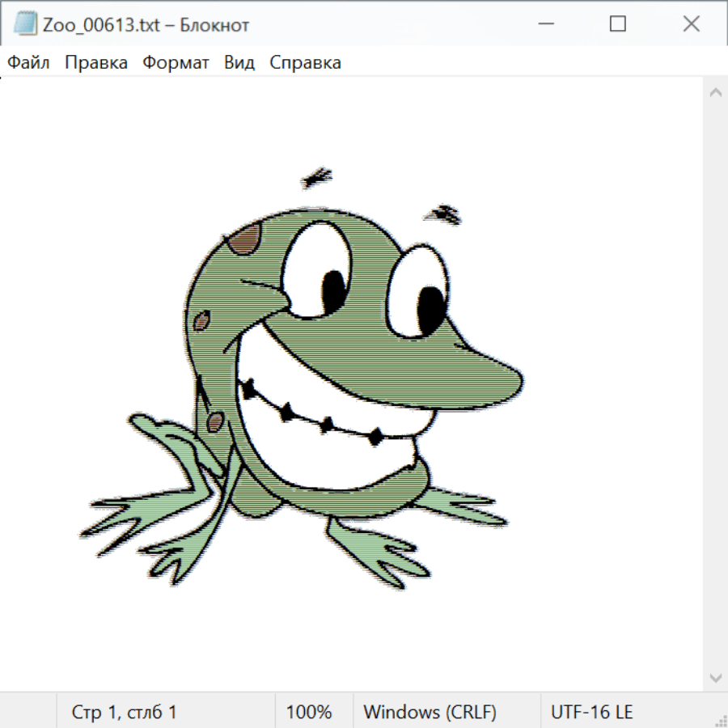
Task: Click the vertical scrollbar track
Action: (x=715, y=384)
